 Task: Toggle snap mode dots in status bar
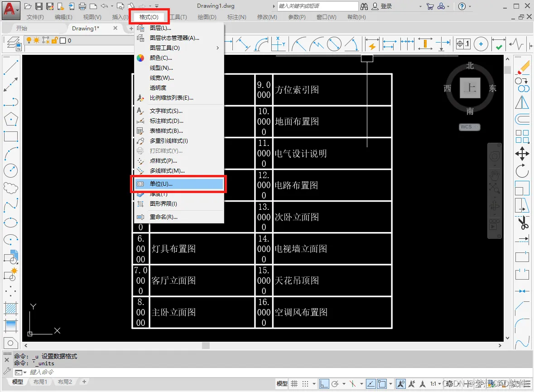305,384
